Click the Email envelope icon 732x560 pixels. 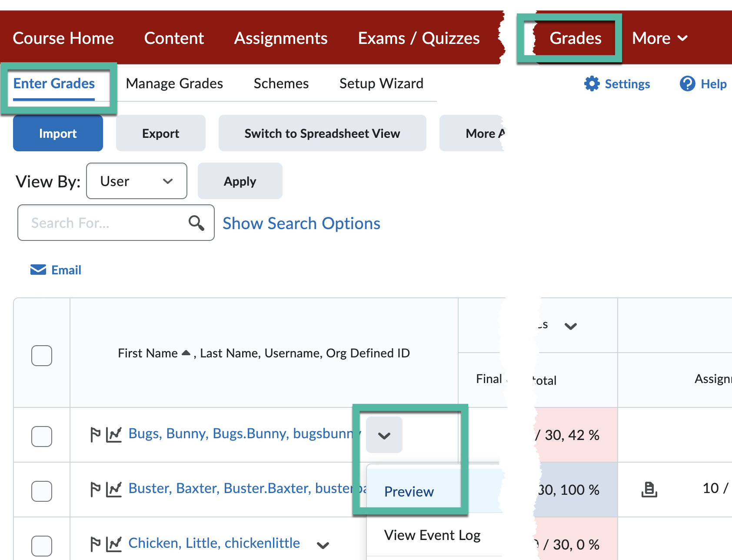click(x=38, y=270)
